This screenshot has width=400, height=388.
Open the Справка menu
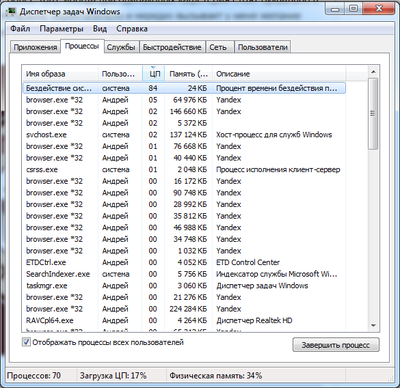tap(132, 29)
